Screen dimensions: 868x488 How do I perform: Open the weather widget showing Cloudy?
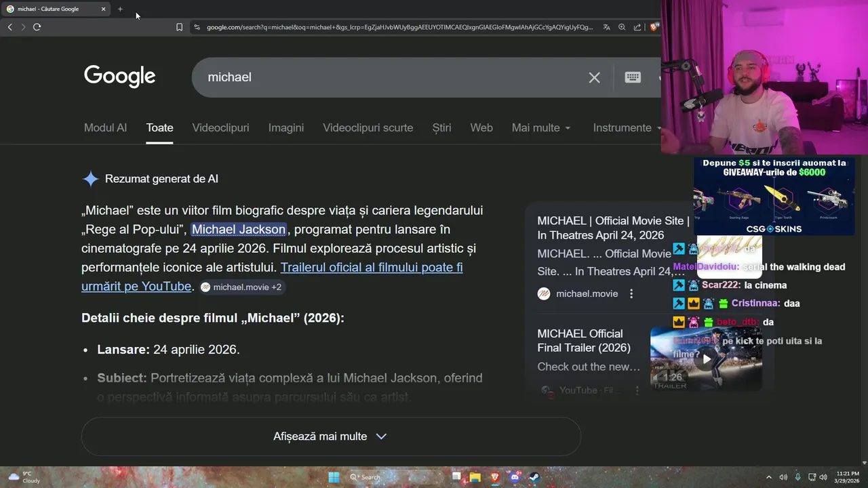pos(23,477)
